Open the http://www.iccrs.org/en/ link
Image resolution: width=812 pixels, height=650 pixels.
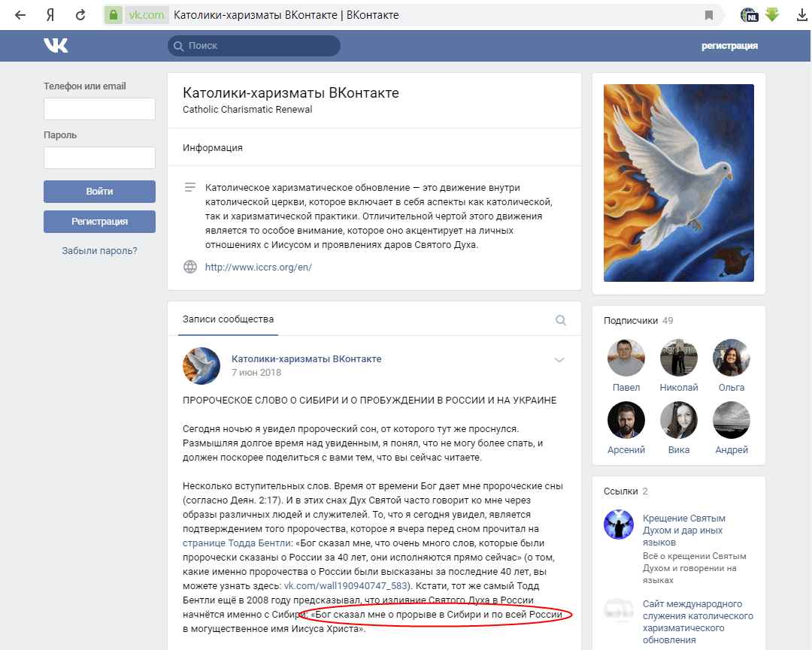pyautogui.click(x=259, y=267)
